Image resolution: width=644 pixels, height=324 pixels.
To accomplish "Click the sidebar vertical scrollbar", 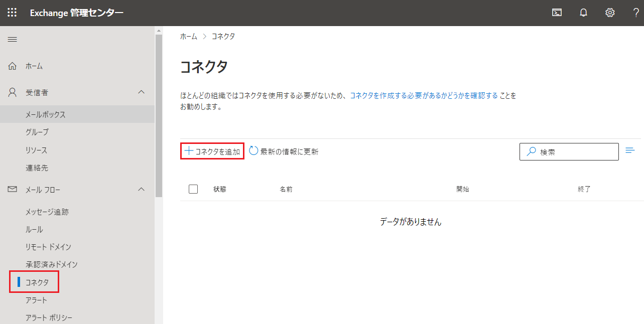I will pos(159,115).
